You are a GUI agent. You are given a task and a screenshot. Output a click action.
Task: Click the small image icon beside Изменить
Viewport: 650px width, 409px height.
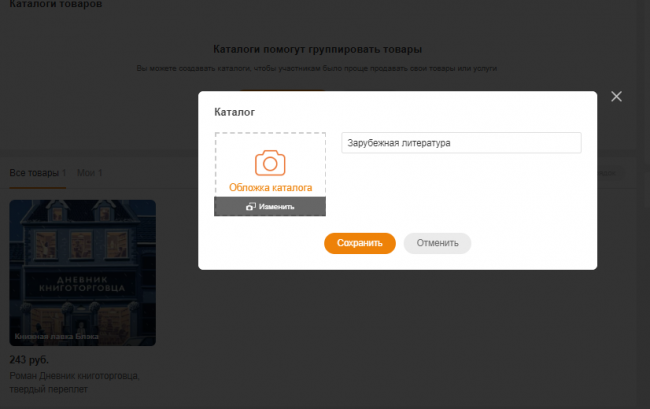click(251, 206)
